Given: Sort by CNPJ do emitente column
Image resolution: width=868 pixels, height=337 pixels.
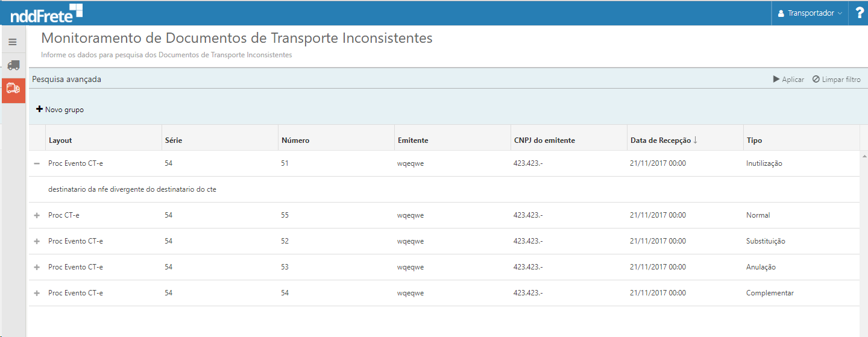Looking at the screenshot, I should pyautogui.click(x=544, y=140).
